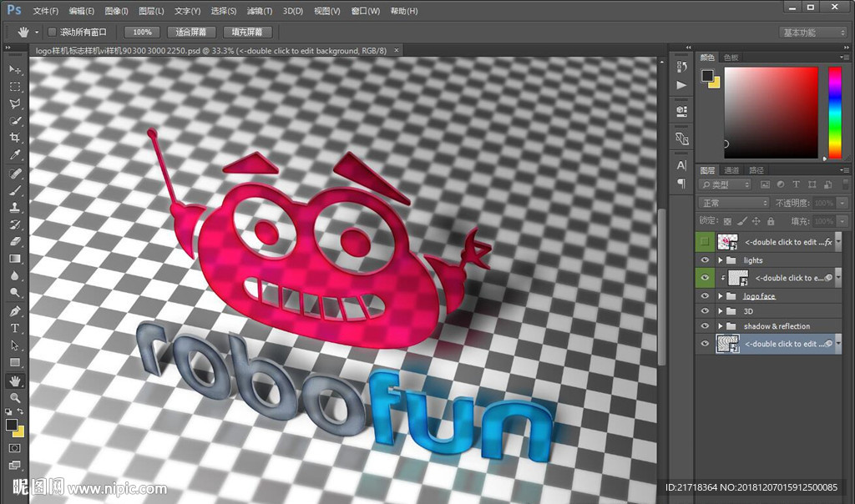855x504 pixels.
Task: Select the Clone Stamp tool
Action: tap(15, 207)
